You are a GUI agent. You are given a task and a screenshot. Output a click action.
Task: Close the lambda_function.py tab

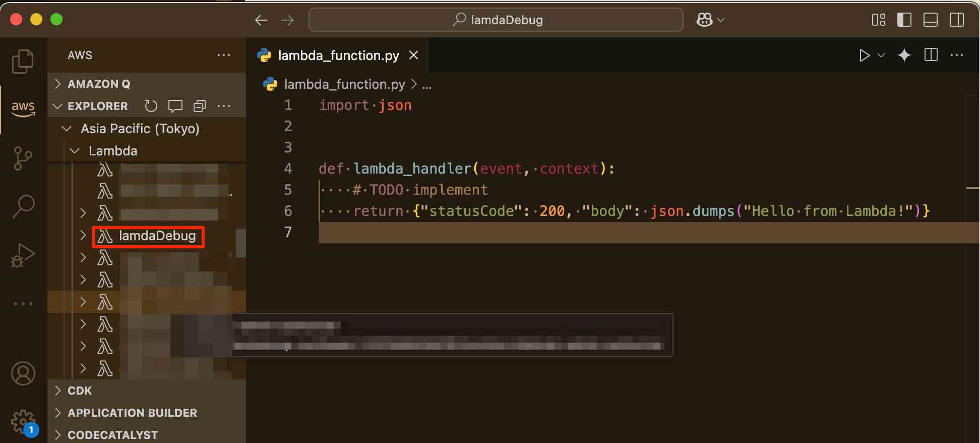click(413, 56)
